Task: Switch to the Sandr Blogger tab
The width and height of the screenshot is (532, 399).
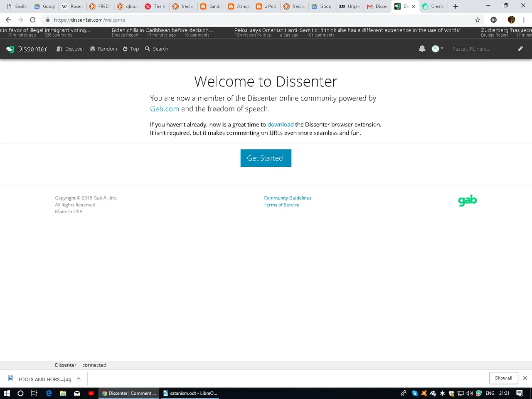Action: tap(211, 6)
